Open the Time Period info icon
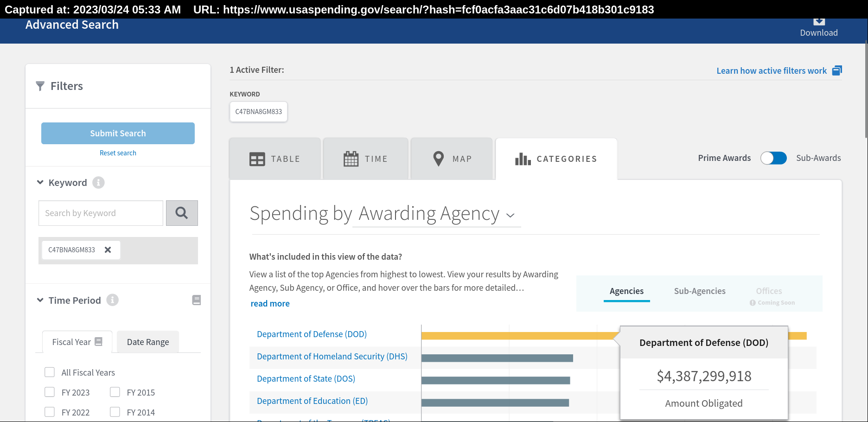This screenshot has width=868, height=422. (112, 300)
